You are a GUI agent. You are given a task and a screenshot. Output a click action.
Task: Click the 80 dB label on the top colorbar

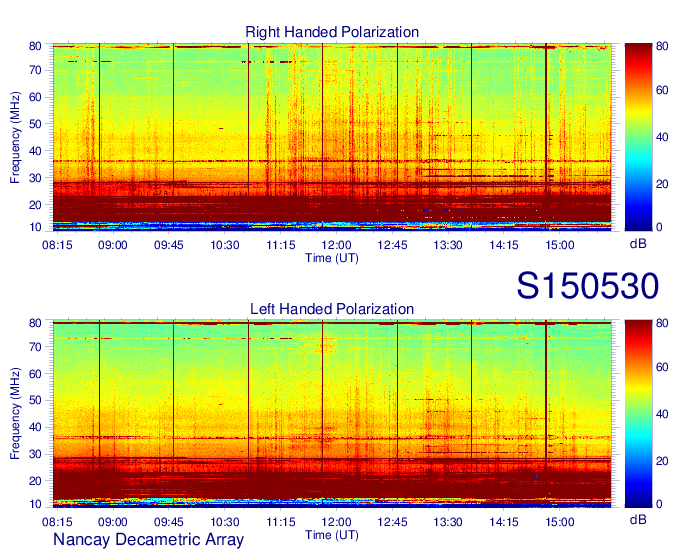click(x=662, y=46)
